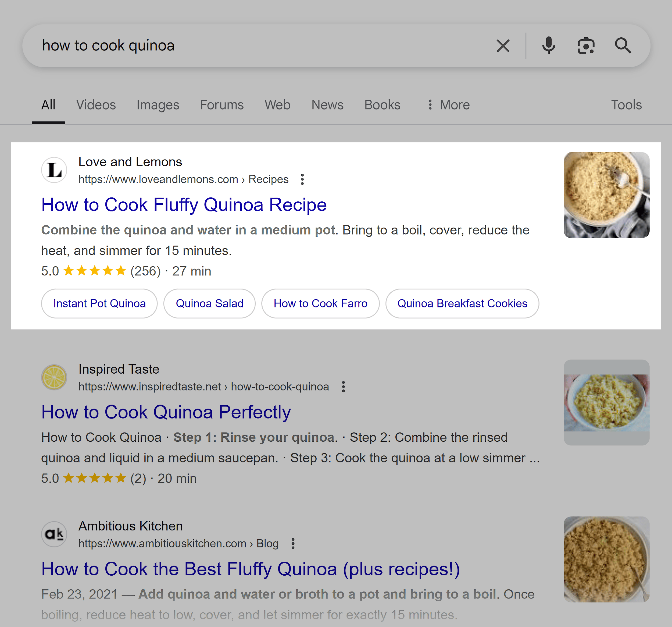This screenshot has height=627, width=672.
Task: Open the Forums tab
Action: click(222, 105)
